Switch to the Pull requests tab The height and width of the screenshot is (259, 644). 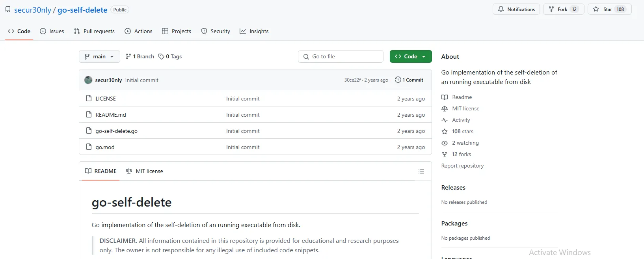coord(94,31)
